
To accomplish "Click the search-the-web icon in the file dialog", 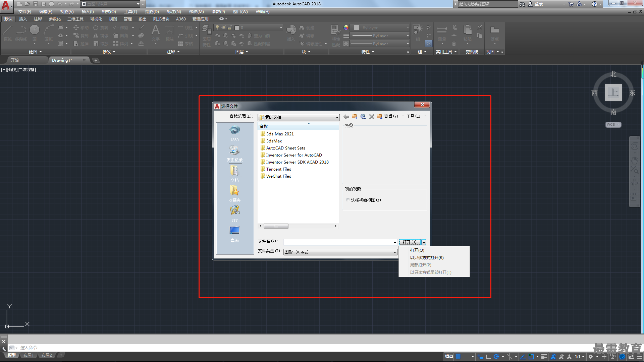I will pyautogui.click(x=363, y=117).
